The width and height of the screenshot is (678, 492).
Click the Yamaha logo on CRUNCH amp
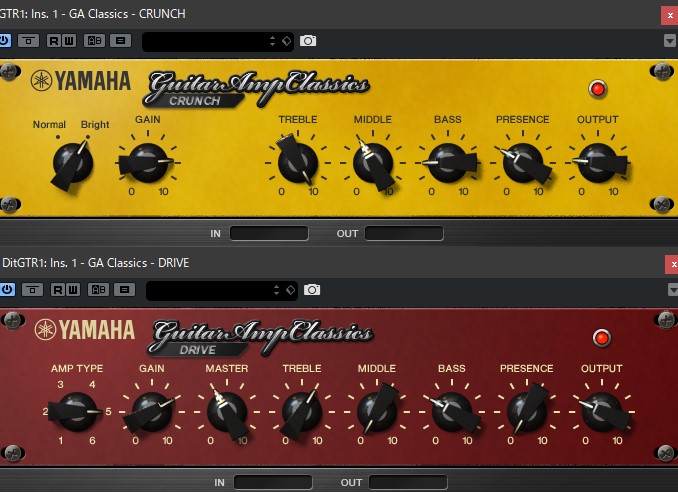point(81,81)
